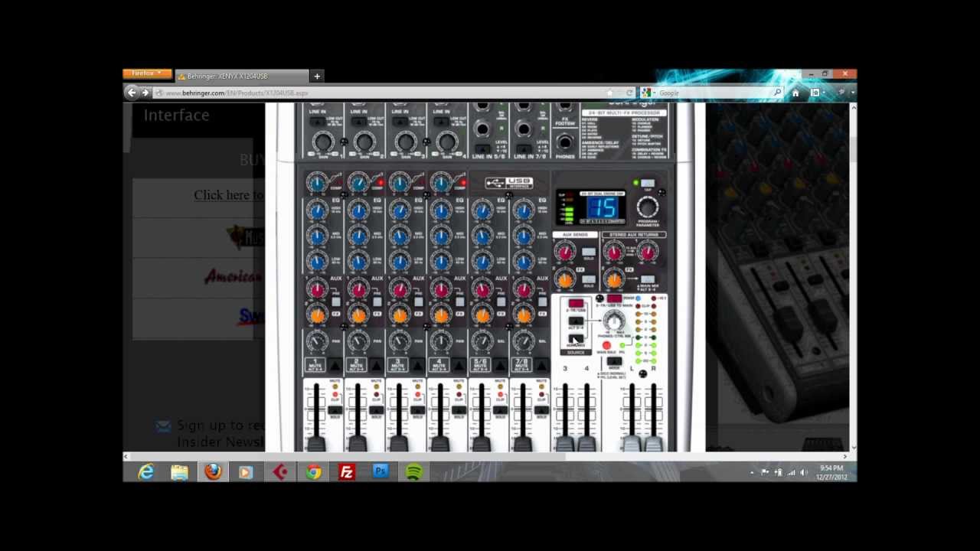Click the enlarged mixer lightbox image
Image resolution: width=980 pixels, height=551 pixels.
485,277
